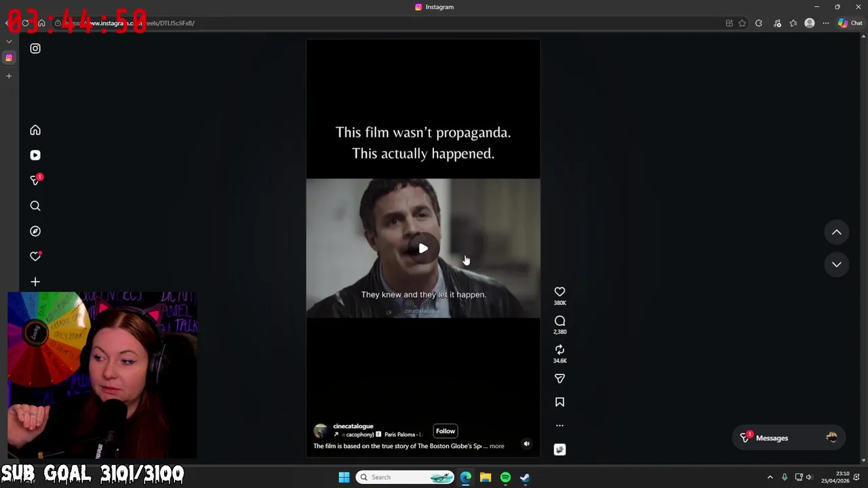
Task: Open cinecatalogue profile avatar
Action: [x=321, y=431]
